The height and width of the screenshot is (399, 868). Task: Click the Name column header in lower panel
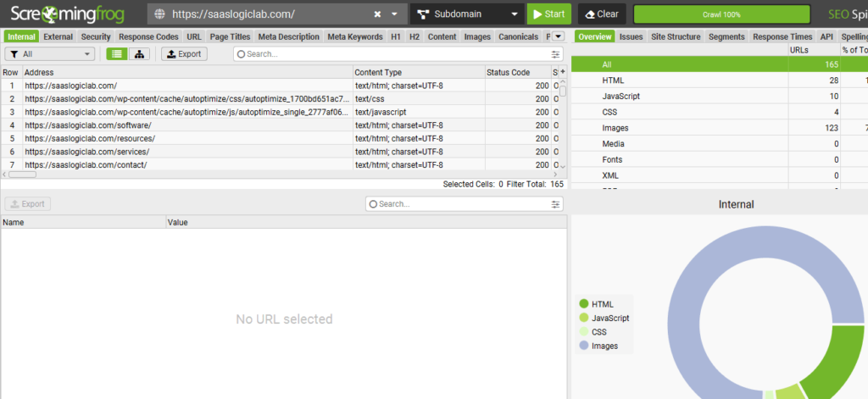click(x=84, y=223)
